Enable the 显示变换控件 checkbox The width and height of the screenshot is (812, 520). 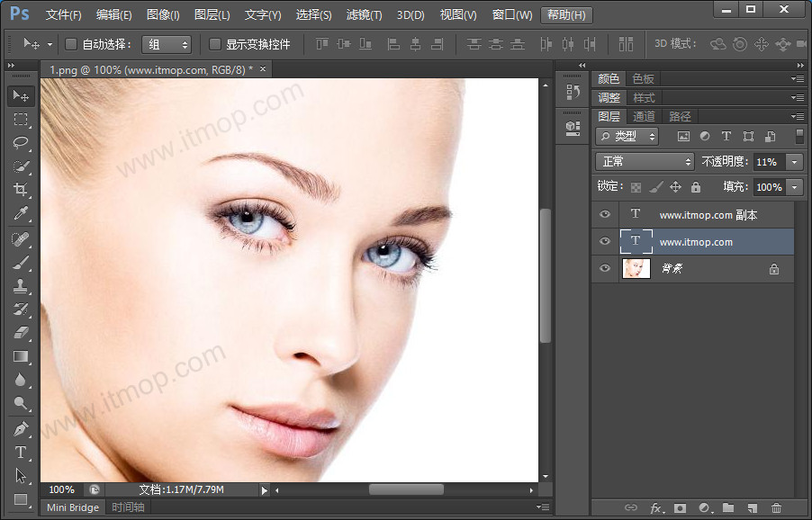(x=215, y=44)
